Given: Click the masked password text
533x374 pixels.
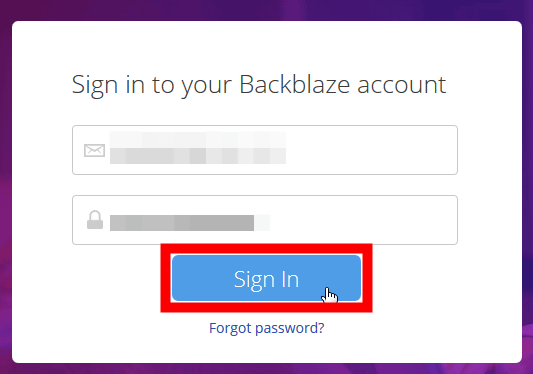Looking at the screenshot, I should pos(190,223).
